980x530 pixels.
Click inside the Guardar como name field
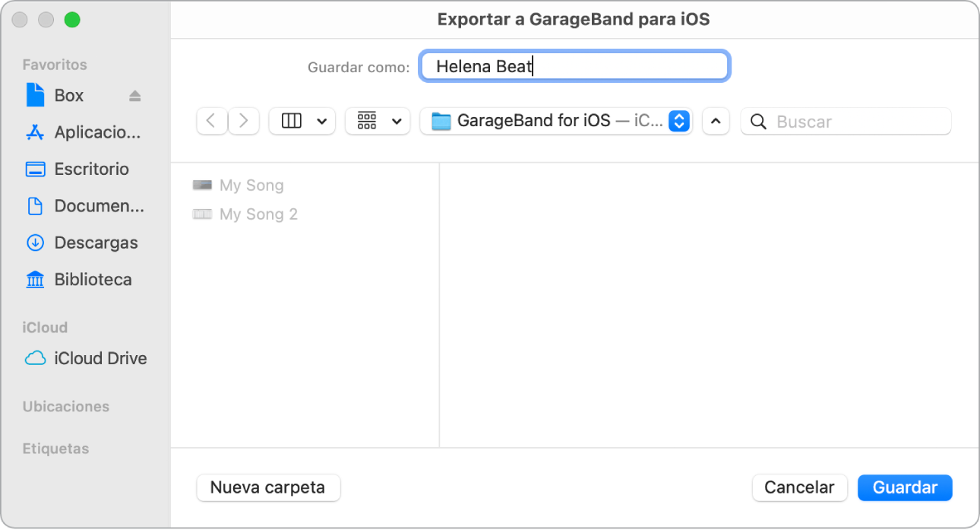(574, 66)
